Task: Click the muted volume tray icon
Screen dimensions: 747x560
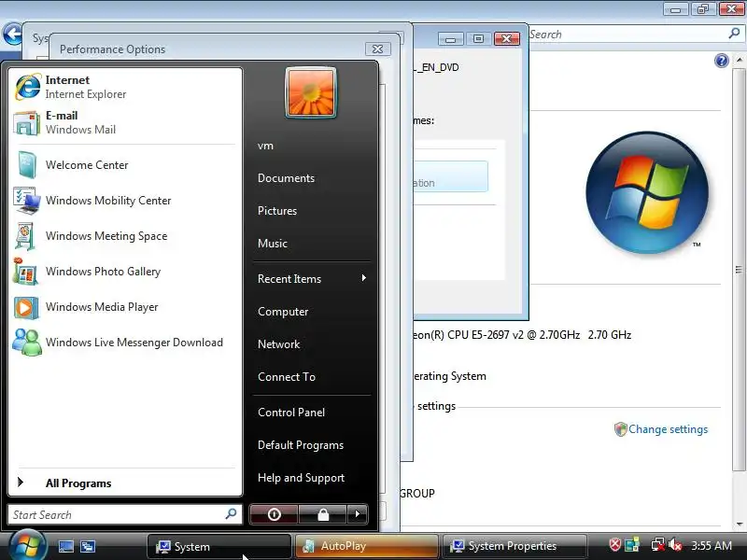Action: [x=675, y=545]
